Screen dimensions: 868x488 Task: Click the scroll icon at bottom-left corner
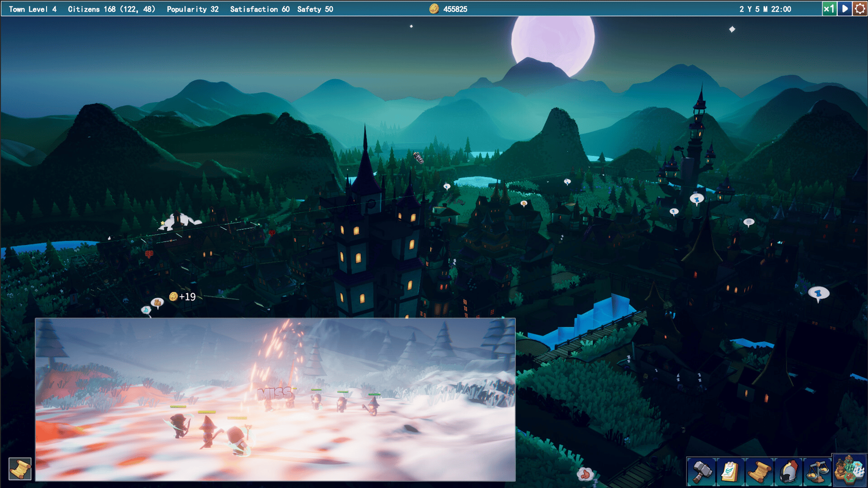click(20, 469)
